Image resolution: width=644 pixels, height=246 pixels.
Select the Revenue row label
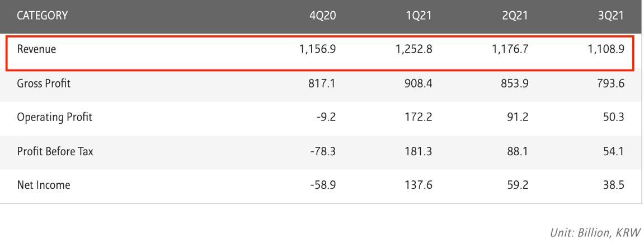pyautogui.click(x=37, y=49)
